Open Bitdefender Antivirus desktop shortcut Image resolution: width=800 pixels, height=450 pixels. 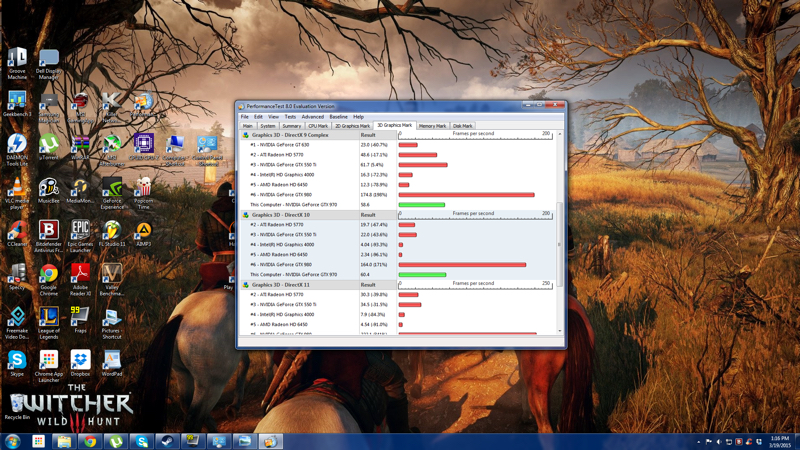tap(48, 237)
